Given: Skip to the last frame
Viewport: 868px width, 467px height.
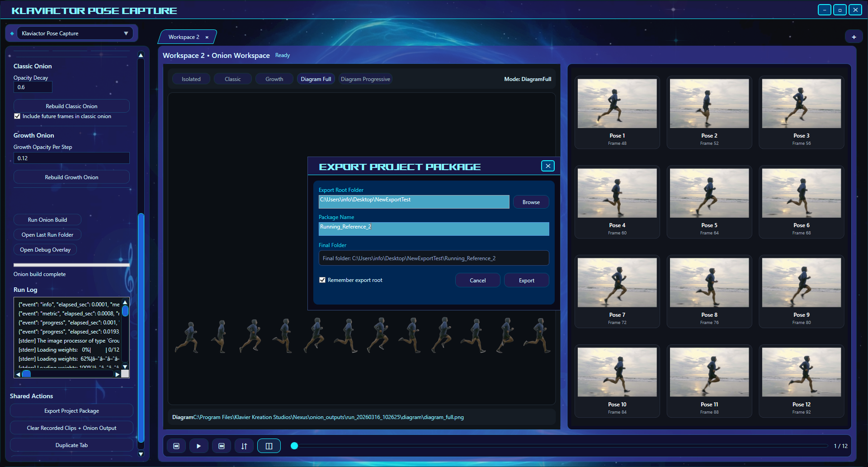Looking at the screenshot, I should coord(222,446).
